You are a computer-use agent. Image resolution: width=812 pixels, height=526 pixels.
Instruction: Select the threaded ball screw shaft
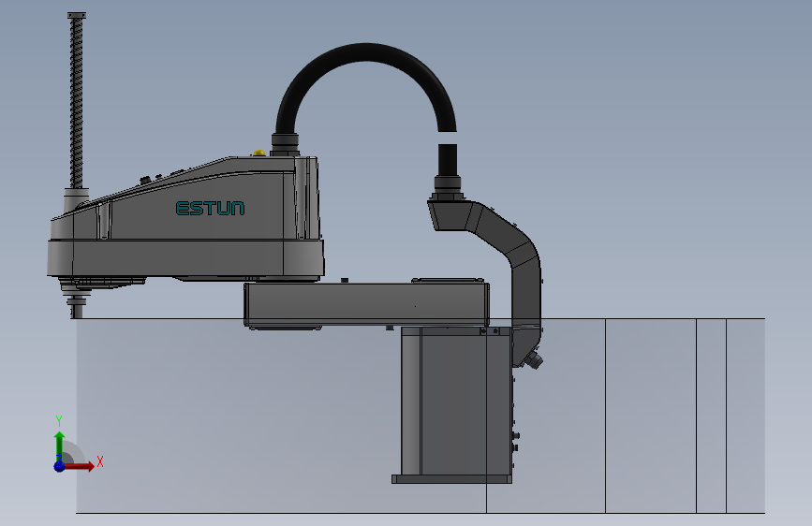(76, 101)
